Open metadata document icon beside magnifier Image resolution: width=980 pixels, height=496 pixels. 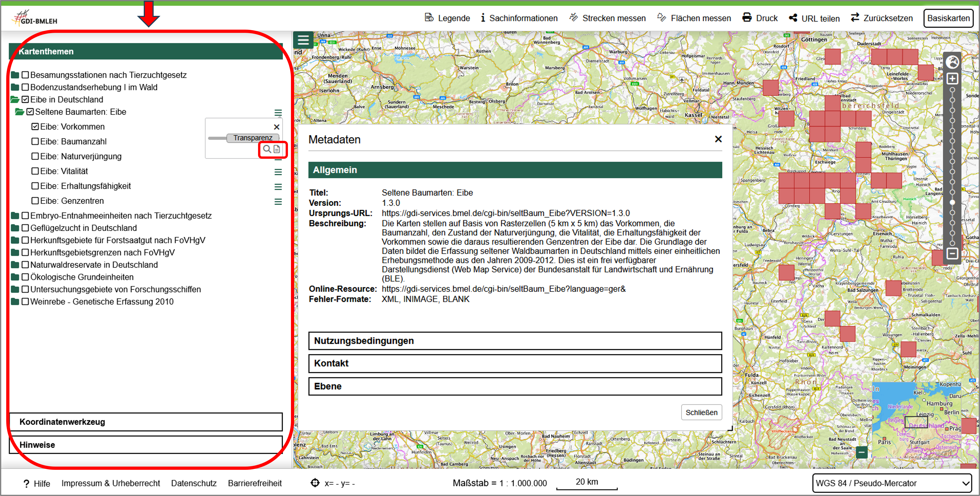(277, 149)
